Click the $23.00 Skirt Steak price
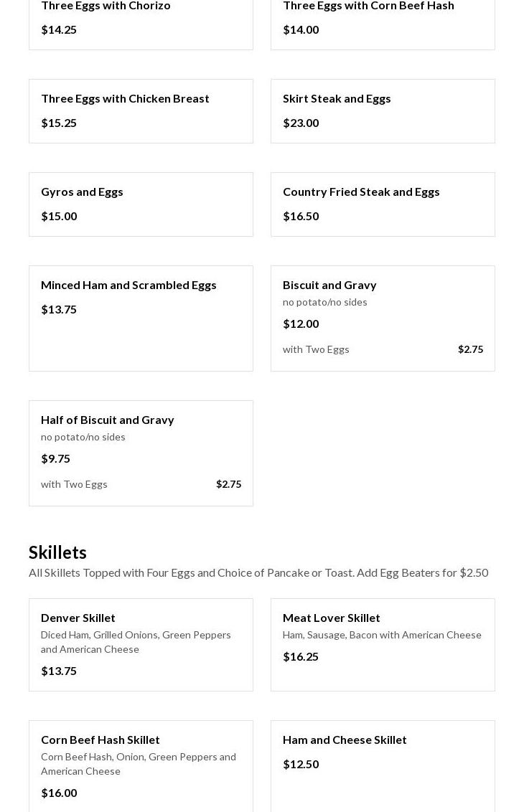The image size is (524, 812). coord(301,123)
